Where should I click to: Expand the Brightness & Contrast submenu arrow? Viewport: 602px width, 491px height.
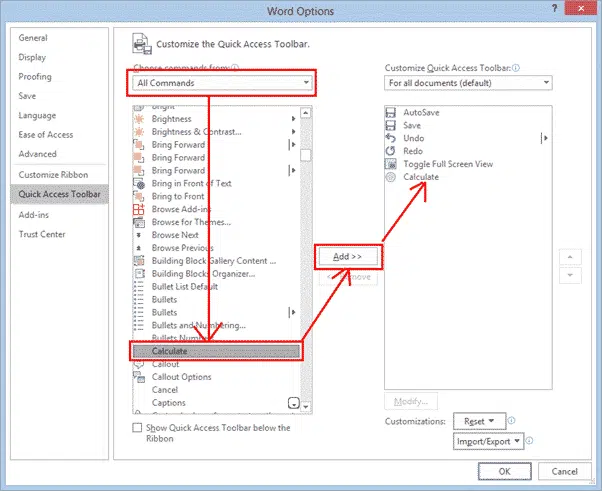click(293, 132)
